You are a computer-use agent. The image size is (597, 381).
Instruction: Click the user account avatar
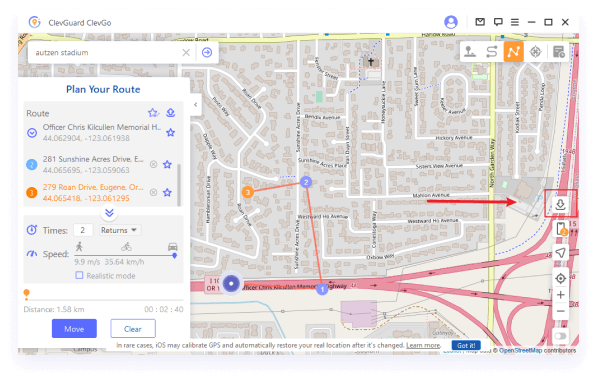[x=451, y=22]
